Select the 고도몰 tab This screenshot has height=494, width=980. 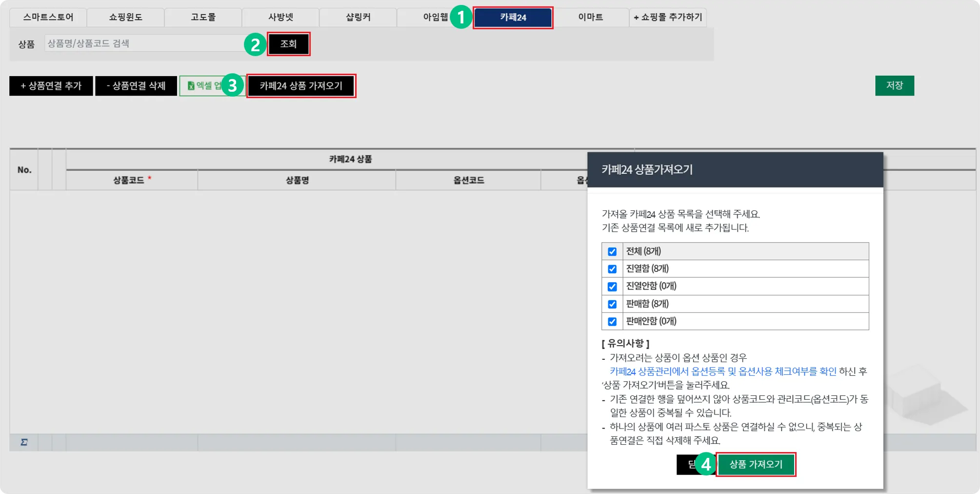click(203, 17)
